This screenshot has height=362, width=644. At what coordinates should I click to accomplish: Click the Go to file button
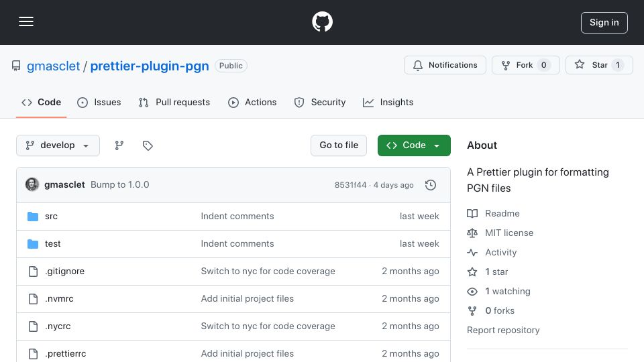pyautogui.click(x=339, y=145)
